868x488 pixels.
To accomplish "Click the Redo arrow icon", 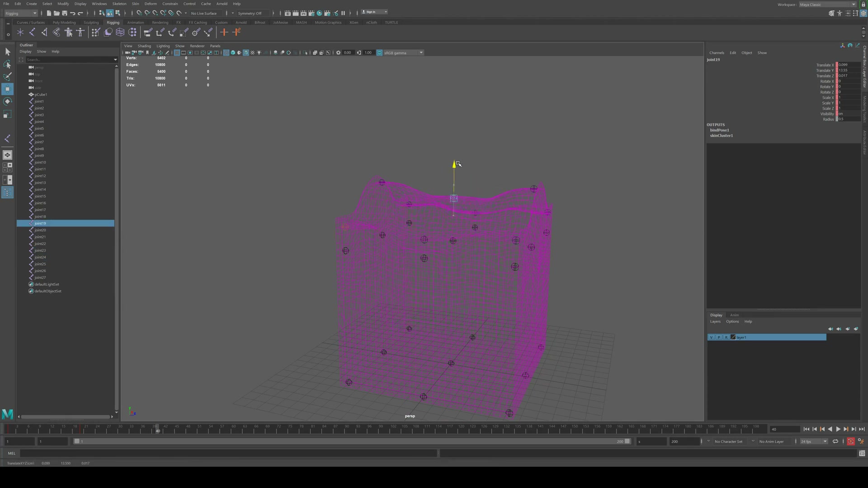I will (80, 13).
